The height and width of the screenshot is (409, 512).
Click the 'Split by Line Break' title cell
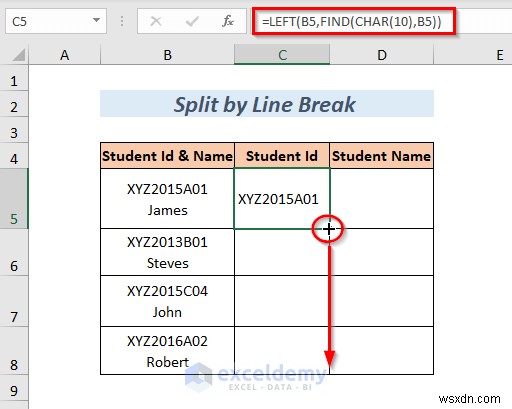tap(267, 104)
